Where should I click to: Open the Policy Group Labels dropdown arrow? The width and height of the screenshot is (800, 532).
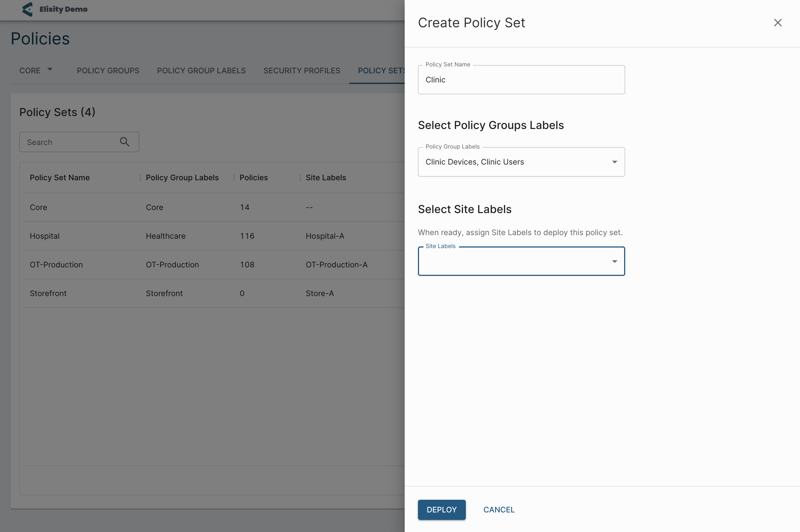pyautogui.click(x=614, y=162)
